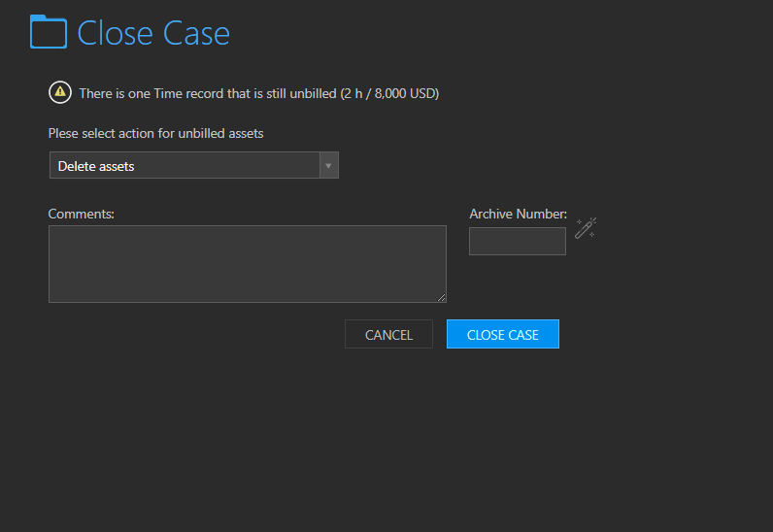Click into the Comments text area

coord(248,264)
